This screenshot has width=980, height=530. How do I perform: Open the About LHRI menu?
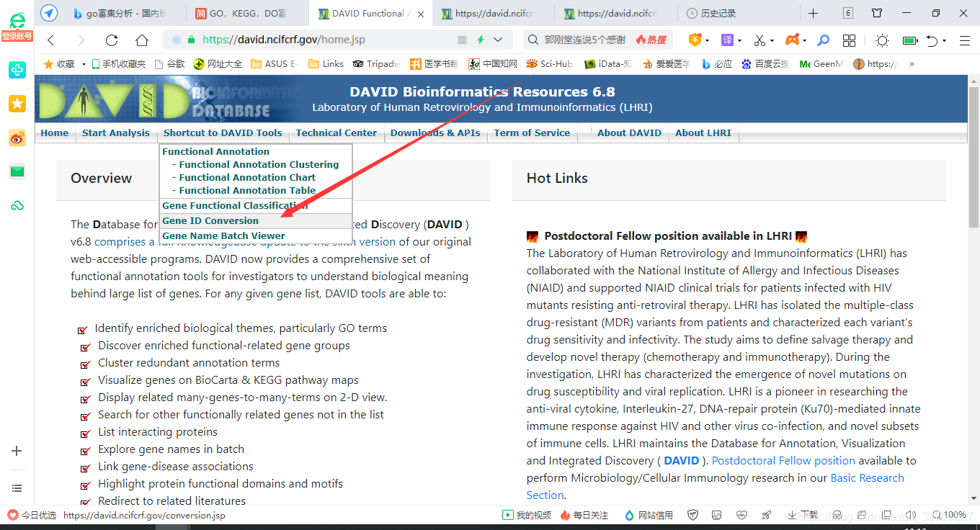(x=703, y=132)
